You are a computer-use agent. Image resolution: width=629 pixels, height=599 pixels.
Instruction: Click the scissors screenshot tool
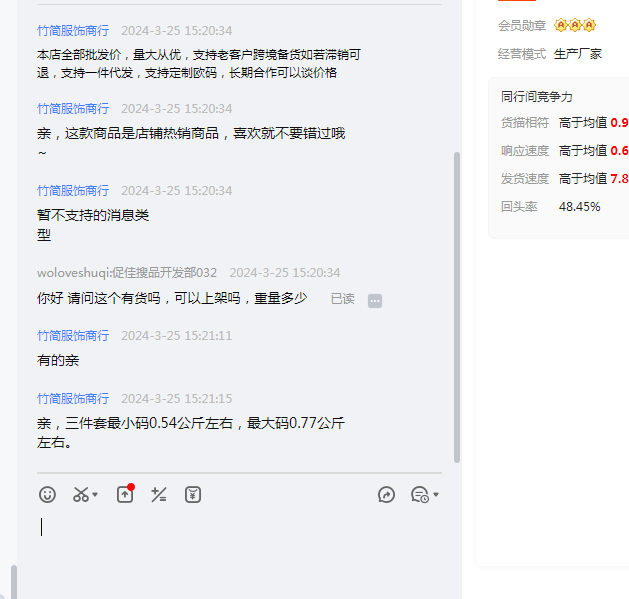80,494
